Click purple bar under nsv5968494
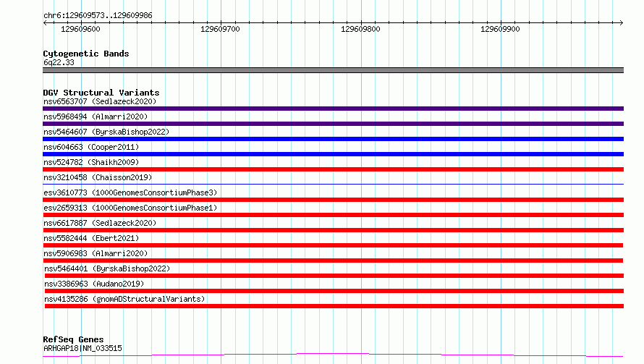Screen dimensions: 644x364 (x=333, y=124)
